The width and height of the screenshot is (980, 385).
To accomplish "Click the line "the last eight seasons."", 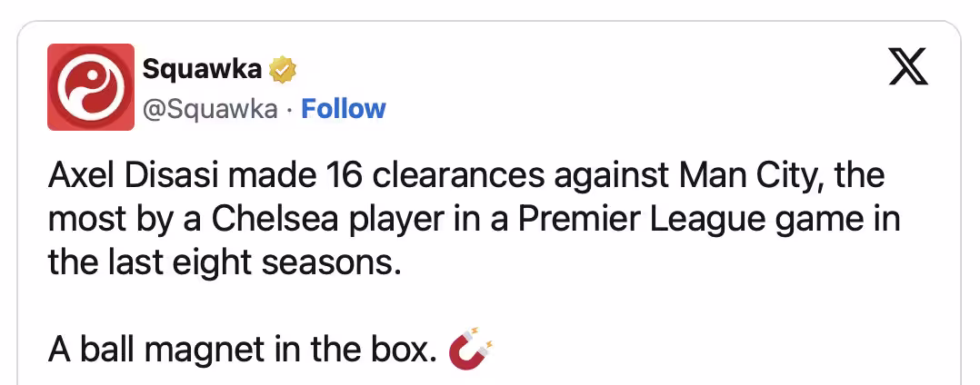I will pos(224,263).
